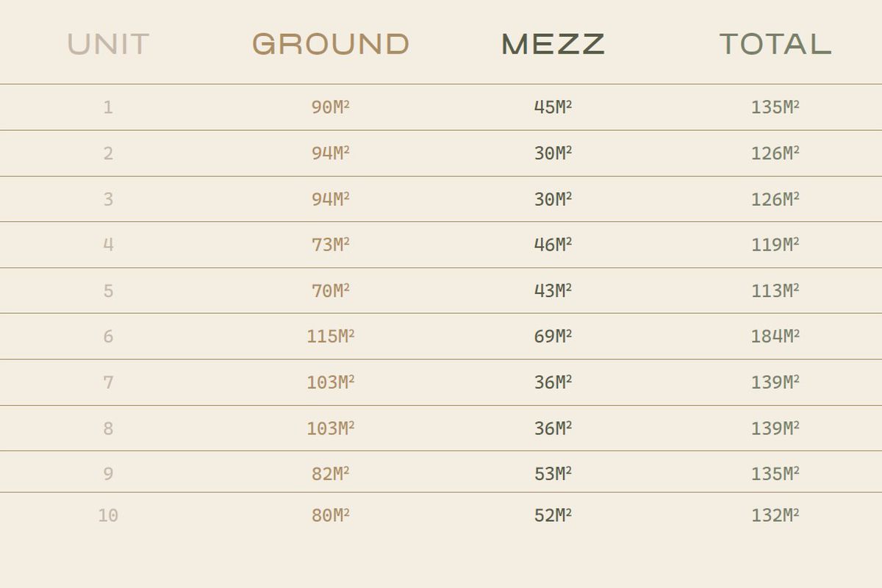Click the 45M² mezz value
This screenshot has width=882, height=588.
[x=553, y=107]
